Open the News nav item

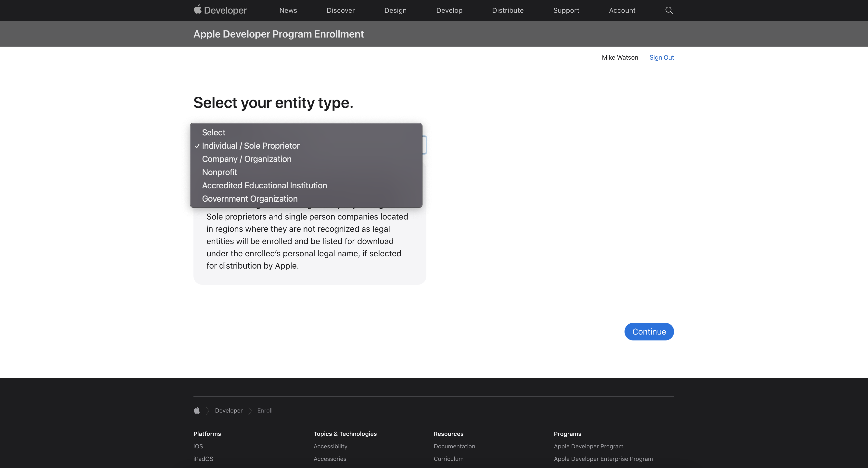tap(288, 11)
